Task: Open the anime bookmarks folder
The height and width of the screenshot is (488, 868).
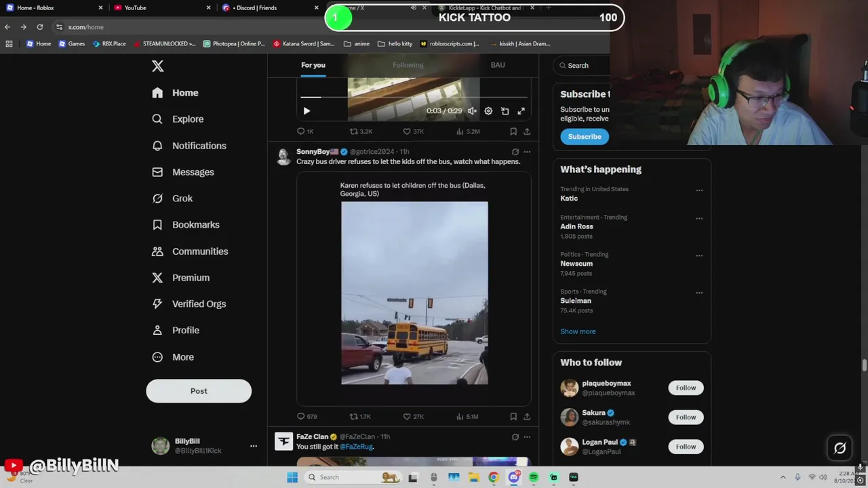Action: [357, 43]
